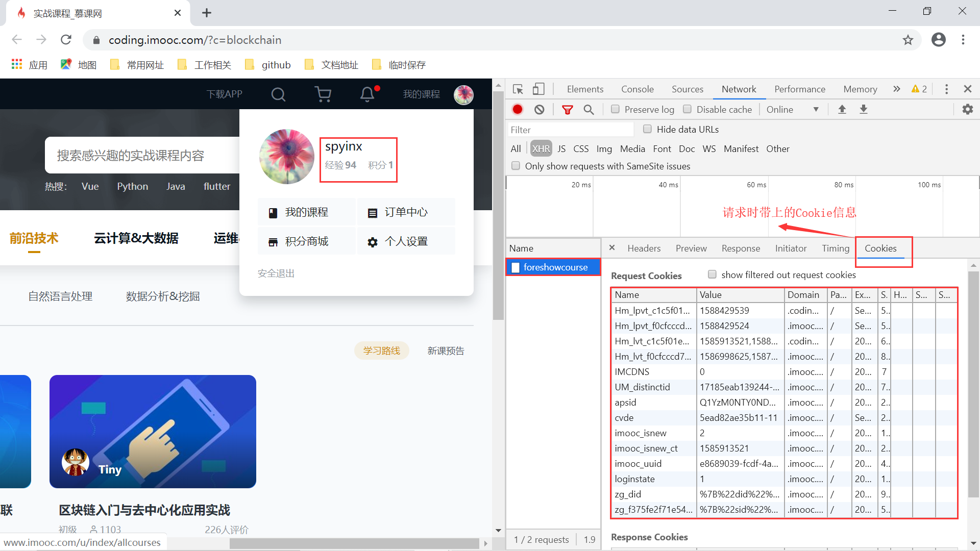Screen dimensions: 980x551
Task: Expand more DevTools tabs chevron
Action: pos(897,89)
